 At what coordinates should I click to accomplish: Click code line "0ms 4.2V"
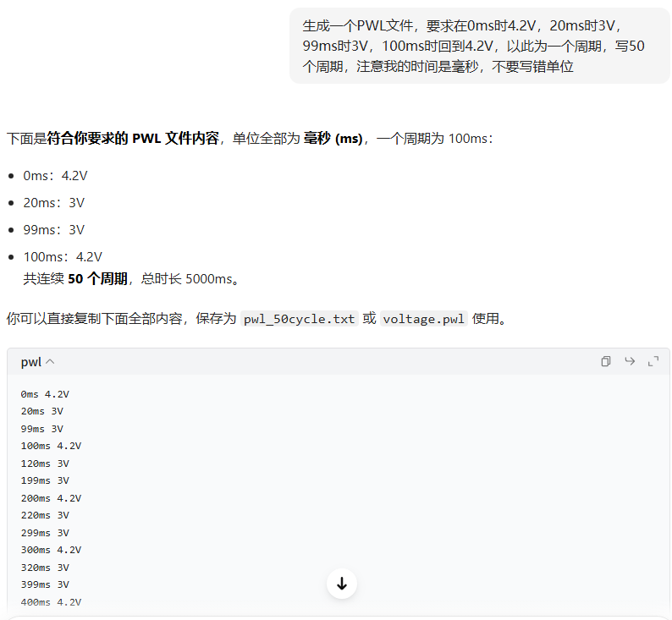coord(45,394)
